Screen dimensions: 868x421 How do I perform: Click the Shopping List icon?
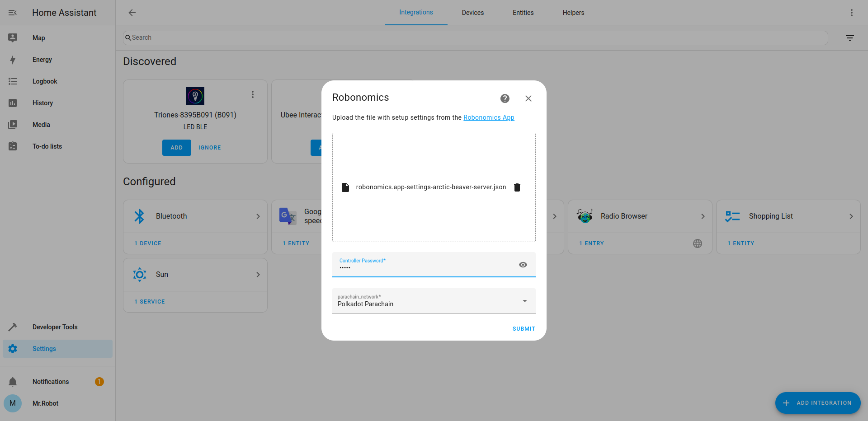click(732, 216)
